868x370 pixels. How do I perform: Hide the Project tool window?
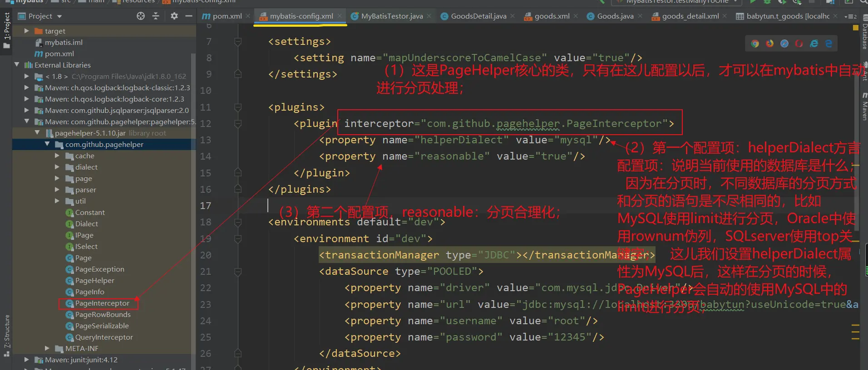189,16
